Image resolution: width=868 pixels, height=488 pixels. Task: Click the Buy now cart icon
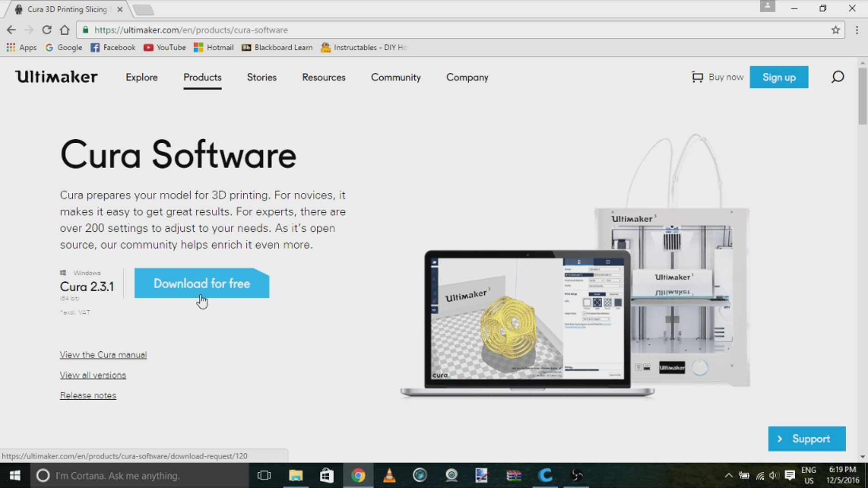point(698,77)
